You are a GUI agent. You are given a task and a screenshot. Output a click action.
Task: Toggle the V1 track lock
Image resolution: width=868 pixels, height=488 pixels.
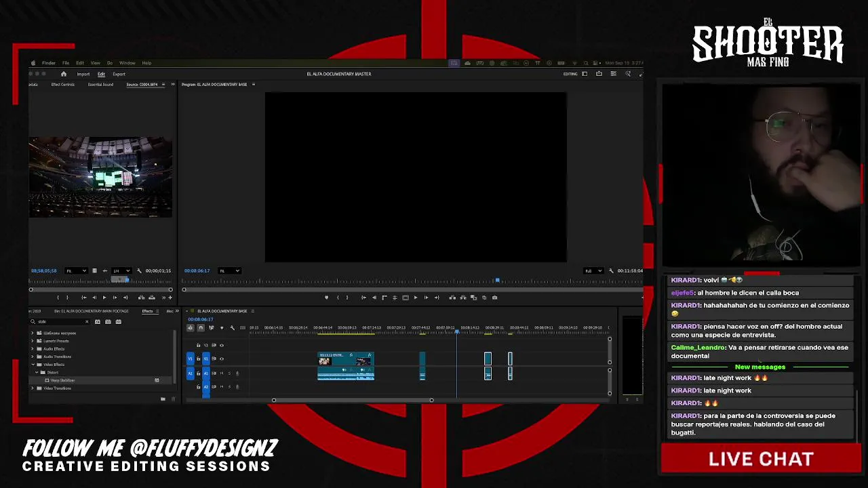[198, 359]
